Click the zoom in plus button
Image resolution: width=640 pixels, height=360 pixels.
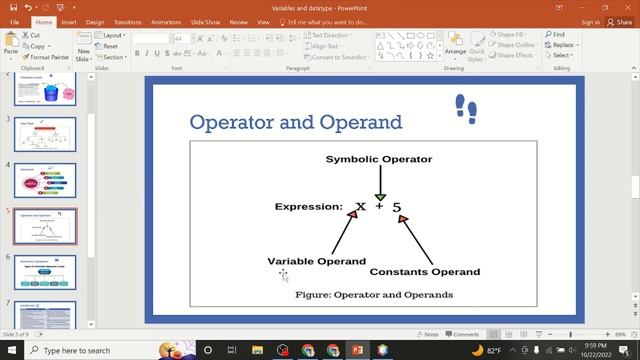[607, 334]
